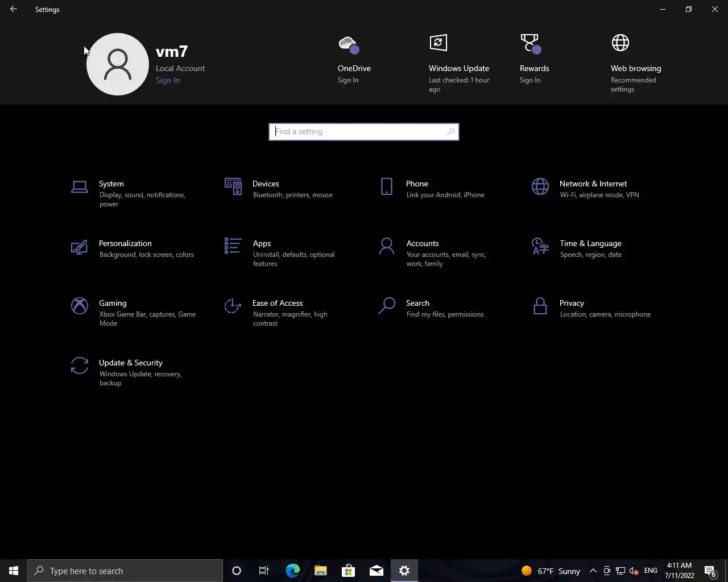This screenshot has width=728, height=582.
Task: Click the OneDrive cloud icon
Action: [x=348, y=44]
